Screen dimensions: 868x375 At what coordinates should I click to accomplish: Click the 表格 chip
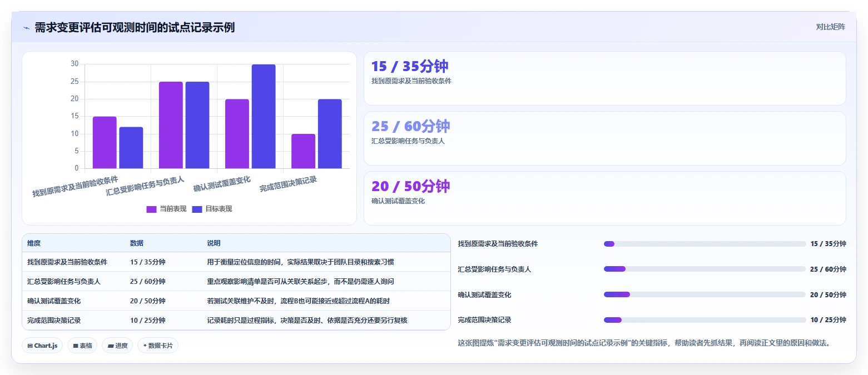pos(82,346)
